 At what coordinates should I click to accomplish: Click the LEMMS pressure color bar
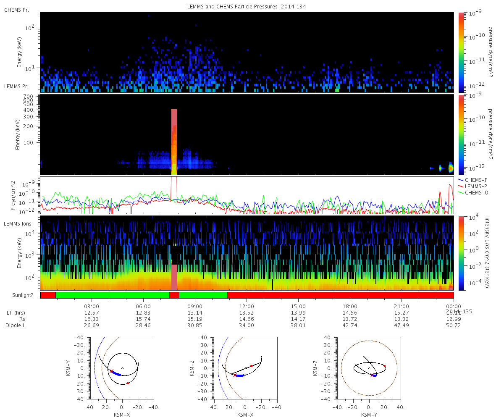tap(461, 134)
